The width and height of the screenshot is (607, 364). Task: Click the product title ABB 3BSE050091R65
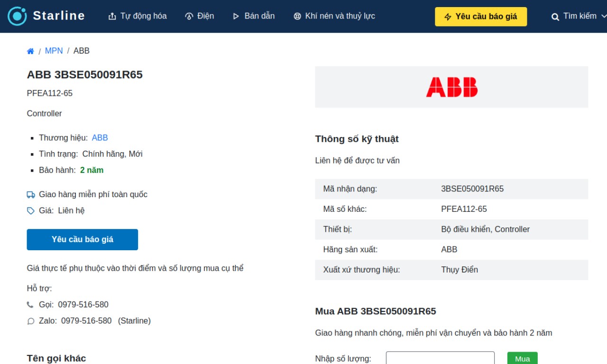(85, 75)
